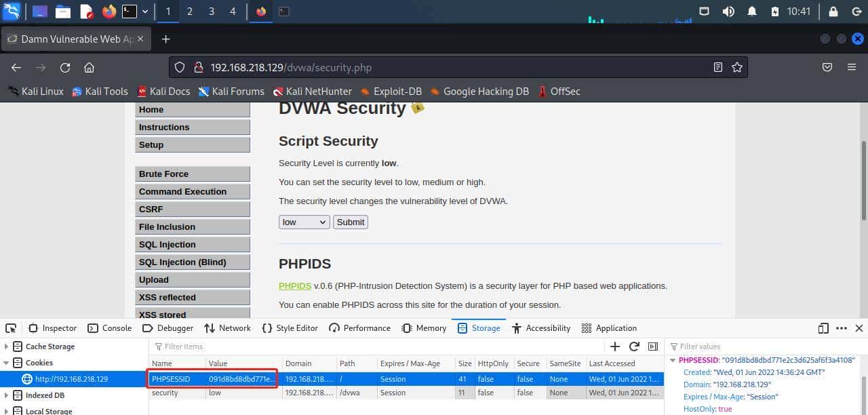This screenshot has height=415, width=868.
Task: Close the developer tools panel
Action: 859,328
